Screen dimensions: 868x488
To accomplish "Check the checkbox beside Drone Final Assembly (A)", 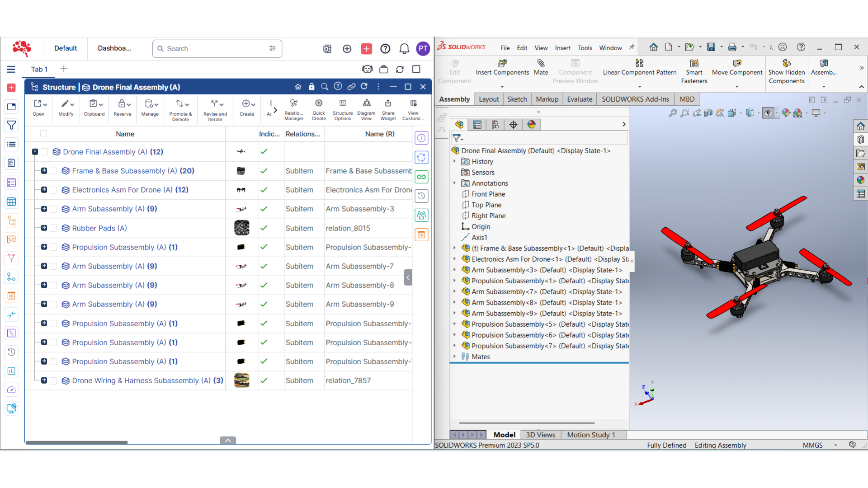I will coord(44,152).
